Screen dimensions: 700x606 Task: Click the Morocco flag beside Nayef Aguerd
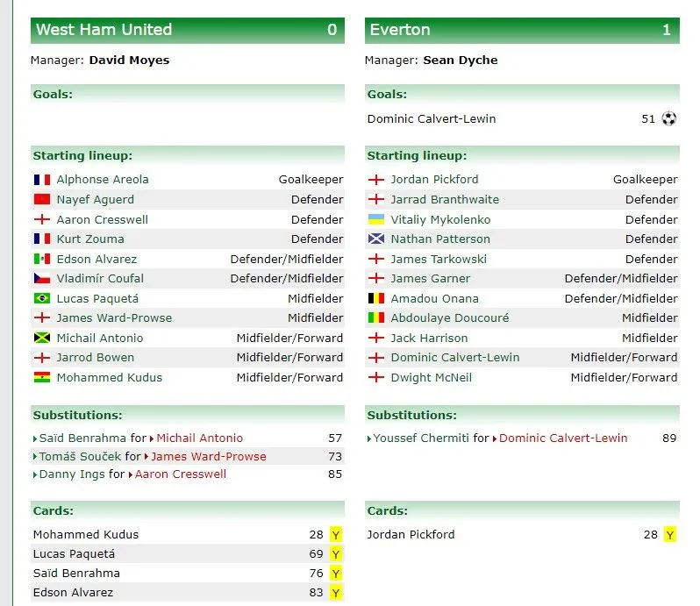tap(42, 200)
